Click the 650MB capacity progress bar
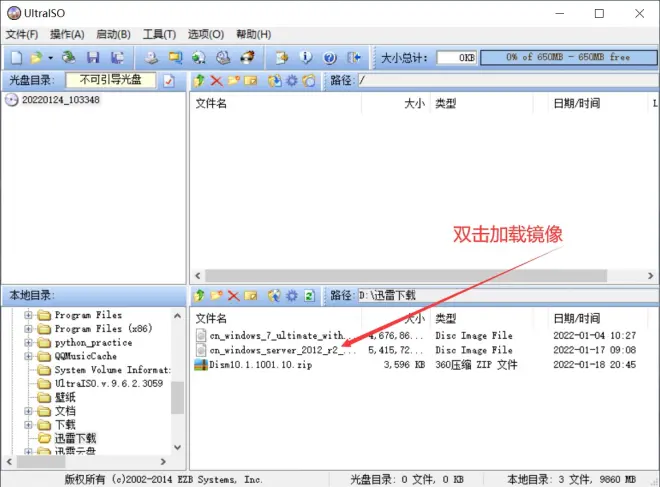This screenshot has width=660, height=487. pos(568,58)
